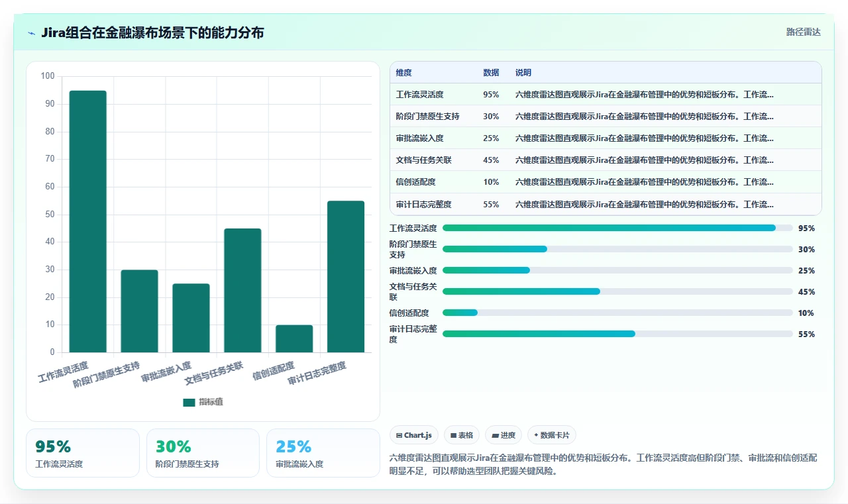Toggle the 指标值 legend entry
This screenshot has height=504, width=848.
[x=203, y=402]
